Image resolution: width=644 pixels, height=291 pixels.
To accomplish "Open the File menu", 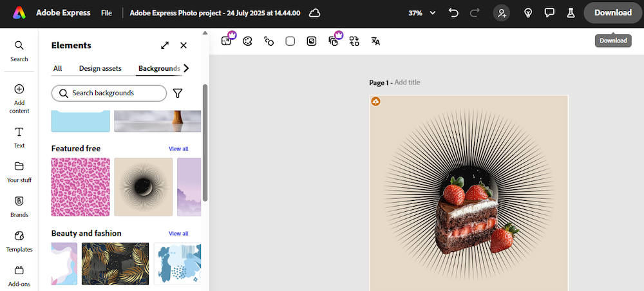I will pyautogui.click(x=106, y=13).
